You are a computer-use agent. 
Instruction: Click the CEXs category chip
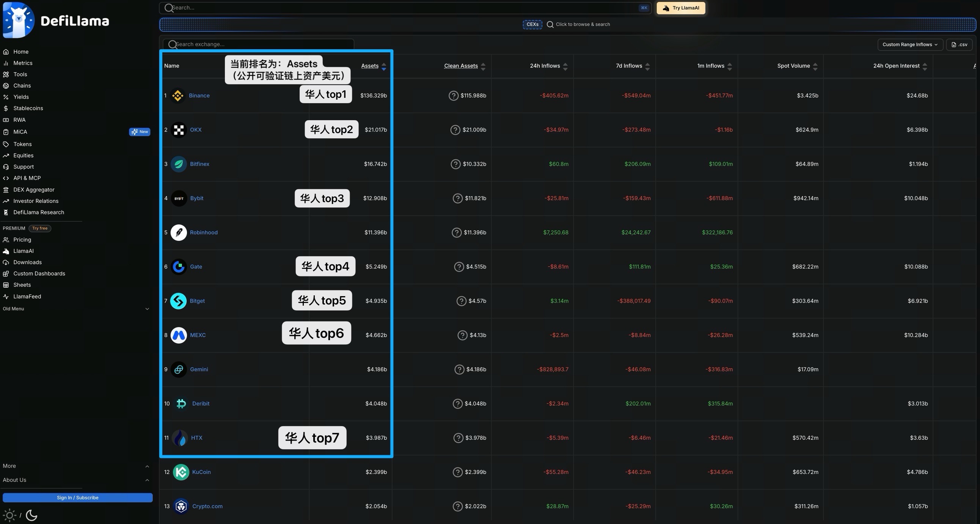pyautogui.click(x=532, y=24)
